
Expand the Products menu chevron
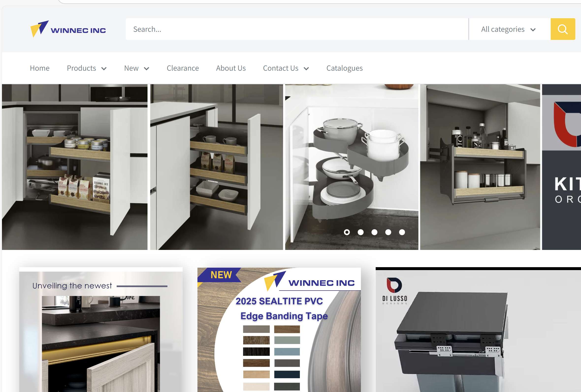[104, 68]
